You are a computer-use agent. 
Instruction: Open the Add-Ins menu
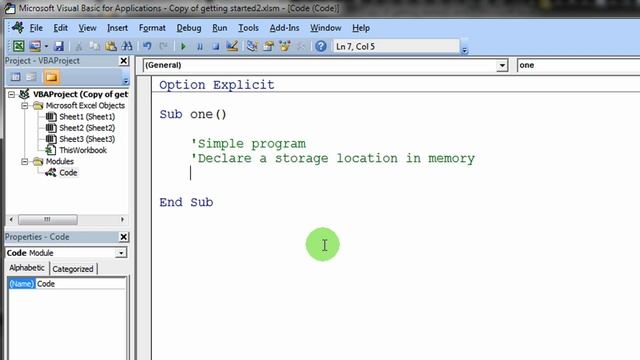click(x=284, y=28)
